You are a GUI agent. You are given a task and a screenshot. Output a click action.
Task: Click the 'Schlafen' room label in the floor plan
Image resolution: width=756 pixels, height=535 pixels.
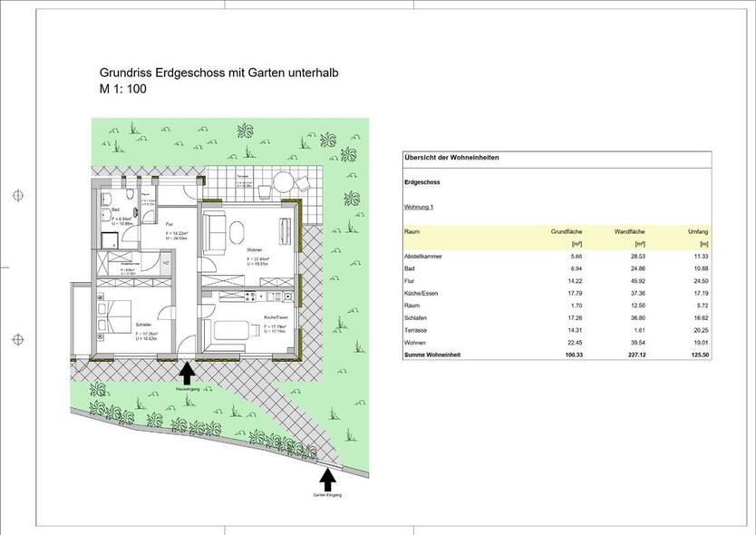[144, 325]
